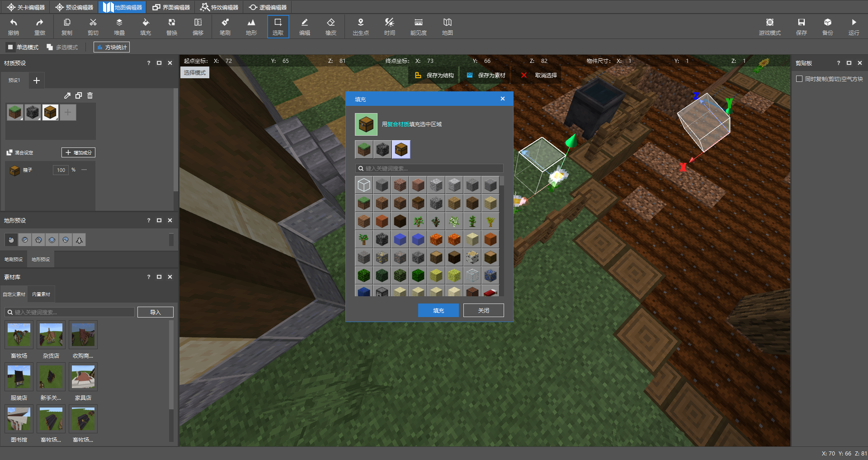Select the 笔刷 (brush) tool
Viewport: 868px width, 460px height.
click(225, 27)
